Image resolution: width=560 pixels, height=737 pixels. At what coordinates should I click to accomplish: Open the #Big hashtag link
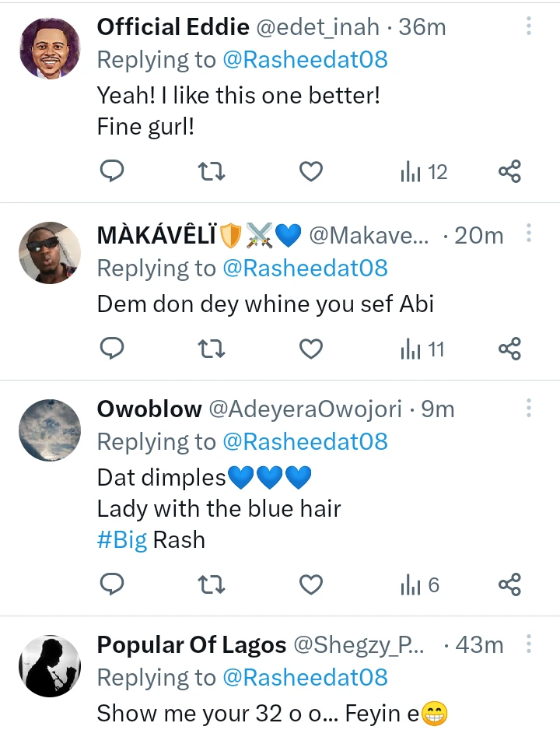coord(122,540)
